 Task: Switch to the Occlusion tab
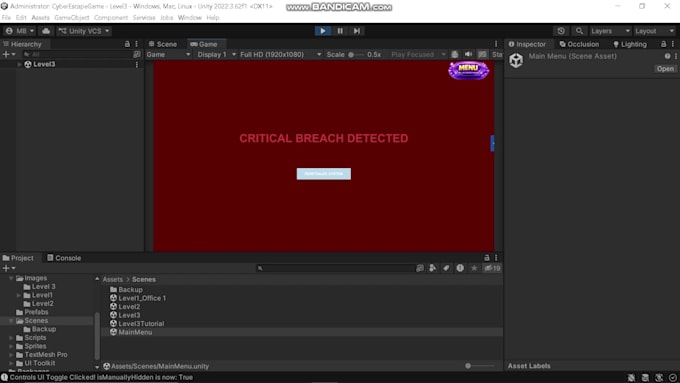(x=579, y=44)
